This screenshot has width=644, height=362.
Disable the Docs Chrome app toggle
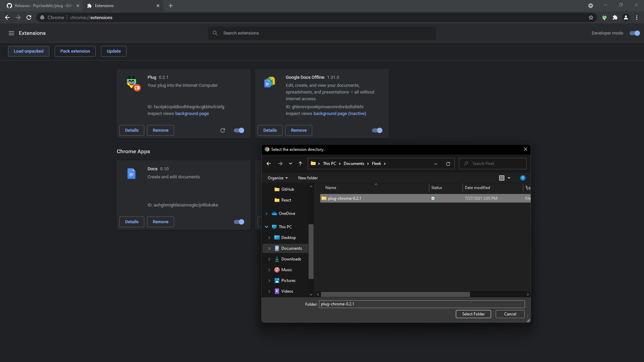click(x=239, y=222)
